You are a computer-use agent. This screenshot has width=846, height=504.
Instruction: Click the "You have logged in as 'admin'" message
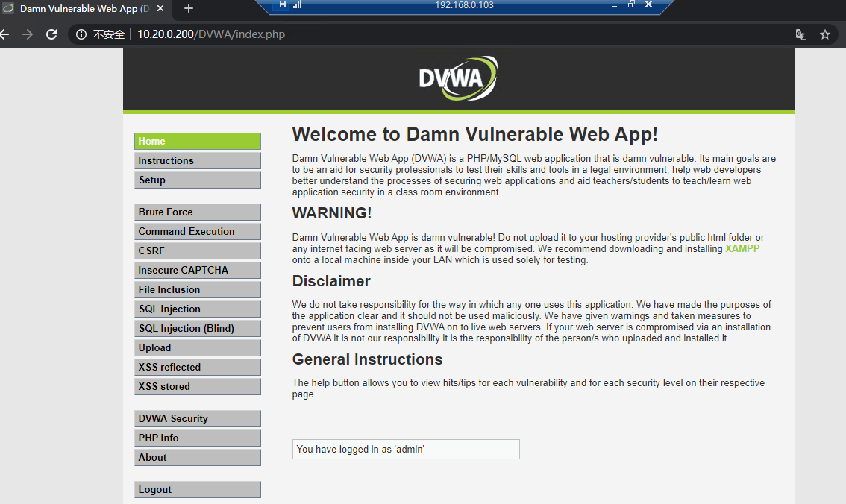406,449
